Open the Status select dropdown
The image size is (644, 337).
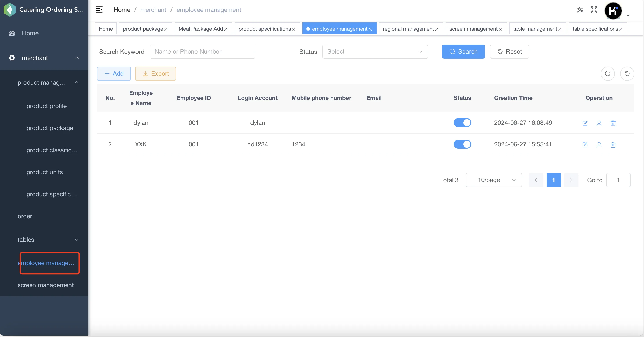375,52
